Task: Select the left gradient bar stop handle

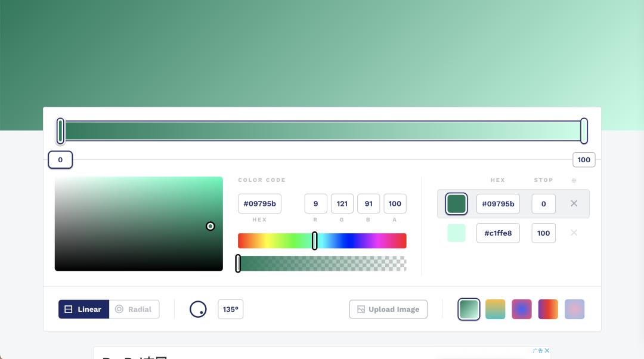Action: (60, 131)
